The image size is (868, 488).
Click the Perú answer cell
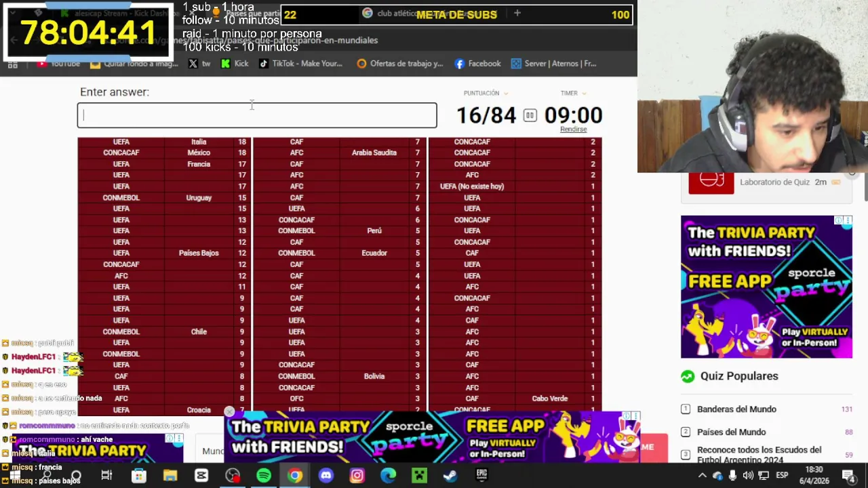tap(374, 230)
